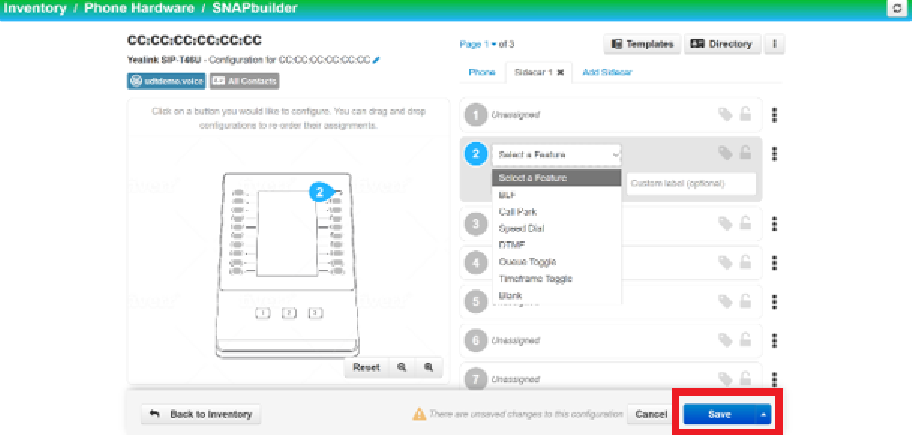Click the Add Sidecar tab
Viewport: 912px width, 435px height.
[x=607, y=73]
